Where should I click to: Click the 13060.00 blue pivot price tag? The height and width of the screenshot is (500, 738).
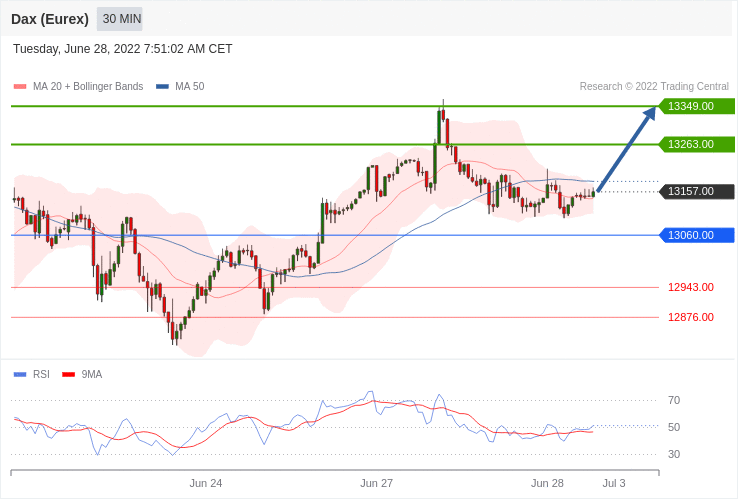click(x=696, y=235)
